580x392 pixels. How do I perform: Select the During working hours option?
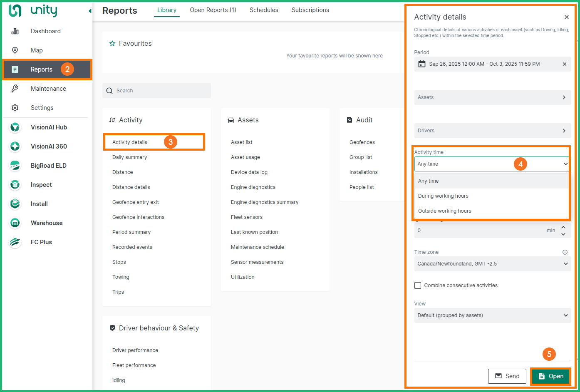point(443,196)
